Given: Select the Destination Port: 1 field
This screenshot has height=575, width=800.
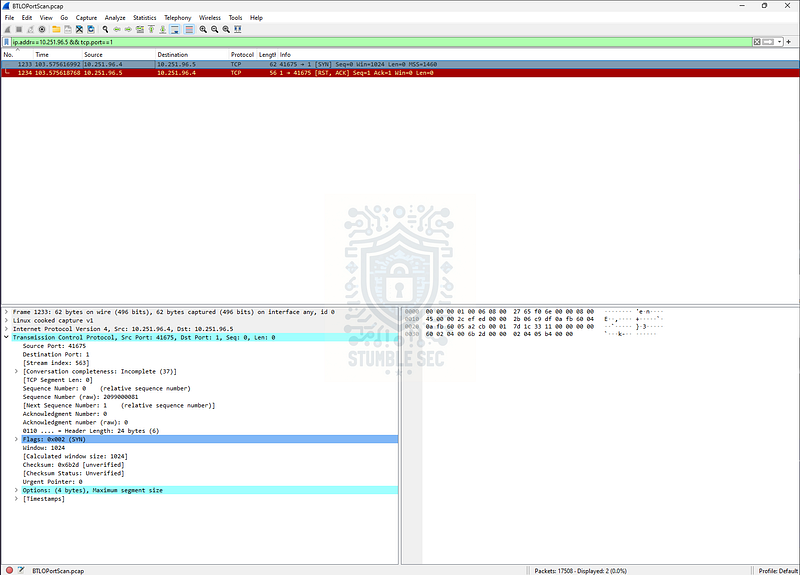Looking at the screenshot, I should 56,354.
